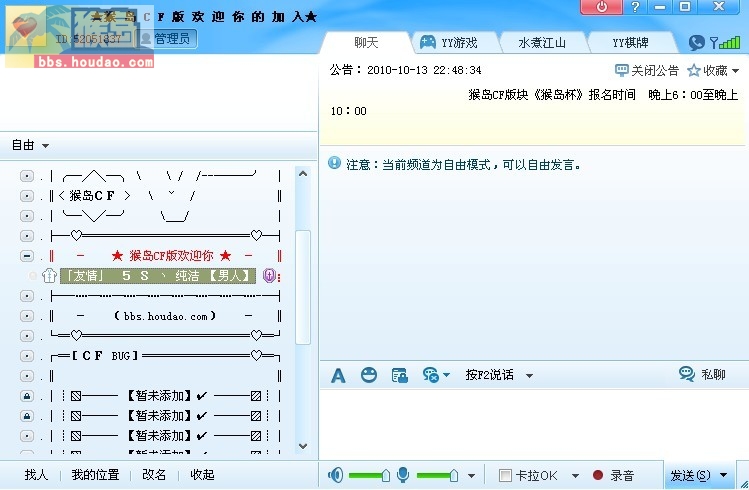Click the power logout button

(601, 7)
